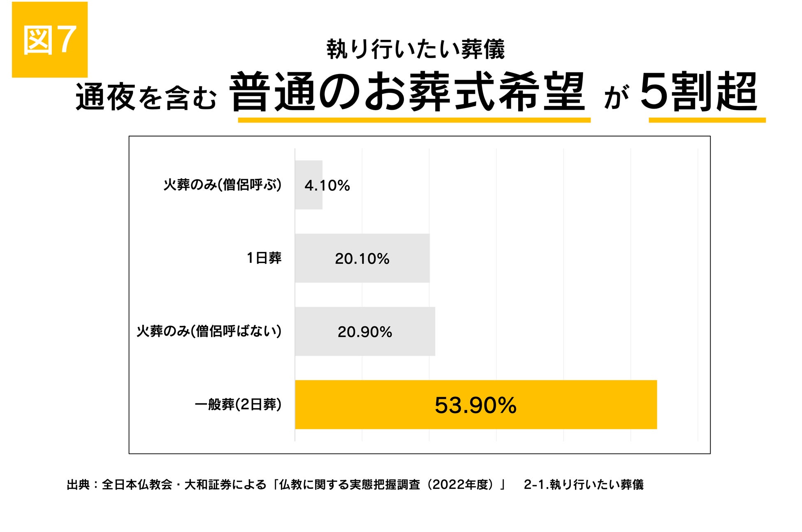The width and height of the screenshot is (802, 532).
Task: Click yellow underline beneath 普通のお葬式希望
Action: (414, 120)
